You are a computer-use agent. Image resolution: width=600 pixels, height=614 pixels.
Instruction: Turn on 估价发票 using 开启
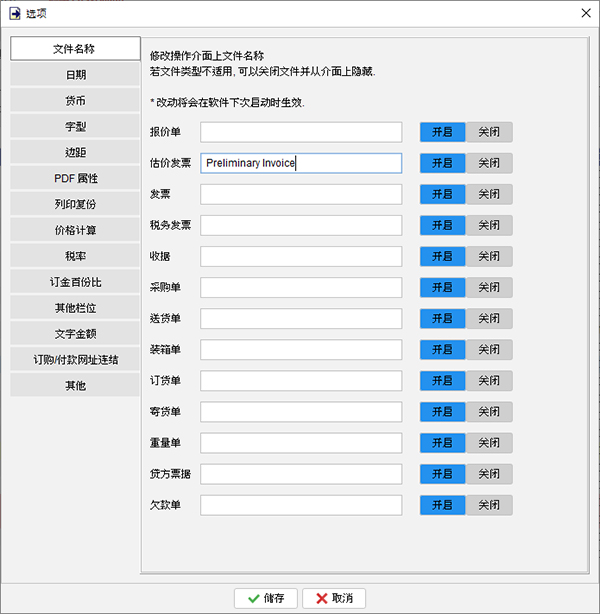point(443,163)
